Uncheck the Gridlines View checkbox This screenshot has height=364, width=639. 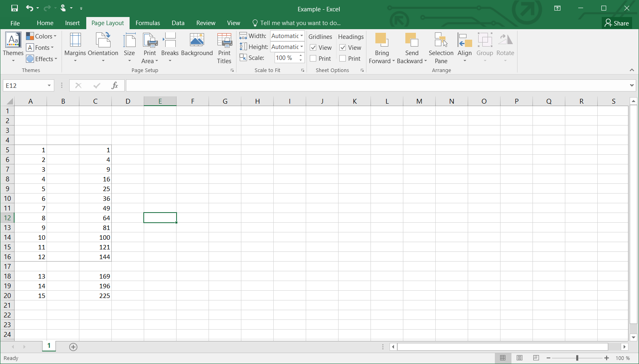click(313, 48)
